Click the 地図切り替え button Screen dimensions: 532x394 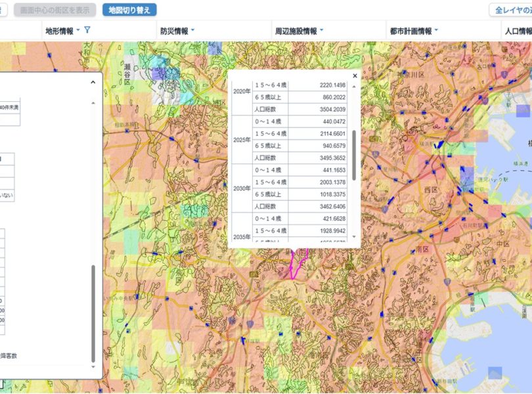pyautogui.click(x=129, y=10)
